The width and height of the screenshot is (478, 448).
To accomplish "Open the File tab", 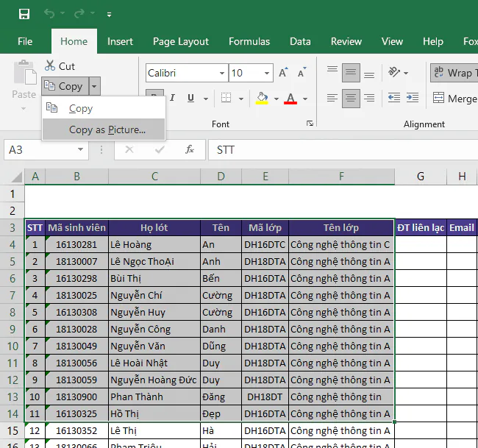I will tap(25, 41).
